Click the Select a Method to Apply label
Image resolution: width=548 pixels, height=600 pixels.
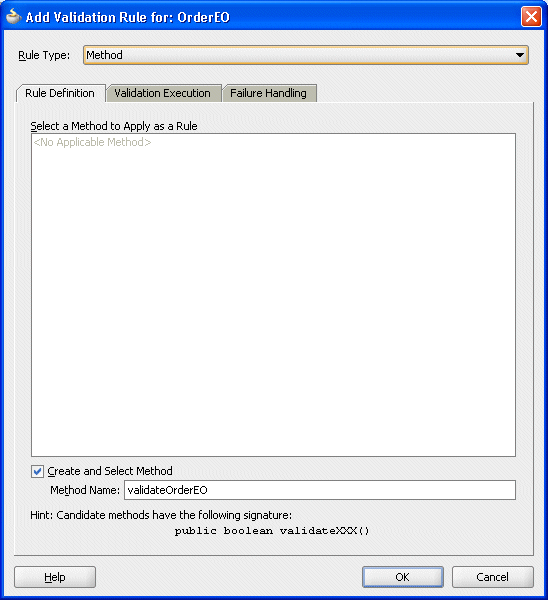114,126
